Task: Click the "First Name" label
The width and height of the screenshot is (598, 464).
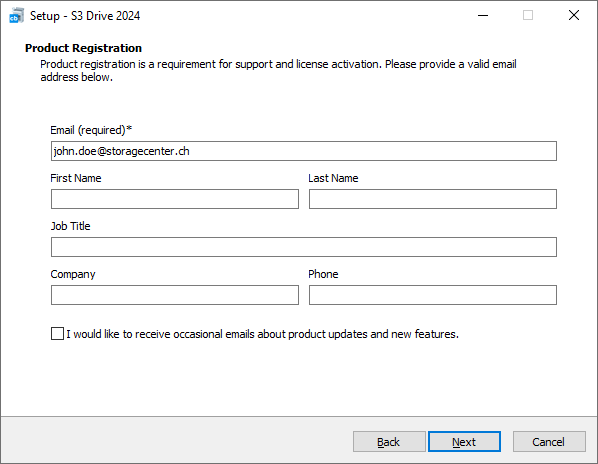Action: [76, 178]
